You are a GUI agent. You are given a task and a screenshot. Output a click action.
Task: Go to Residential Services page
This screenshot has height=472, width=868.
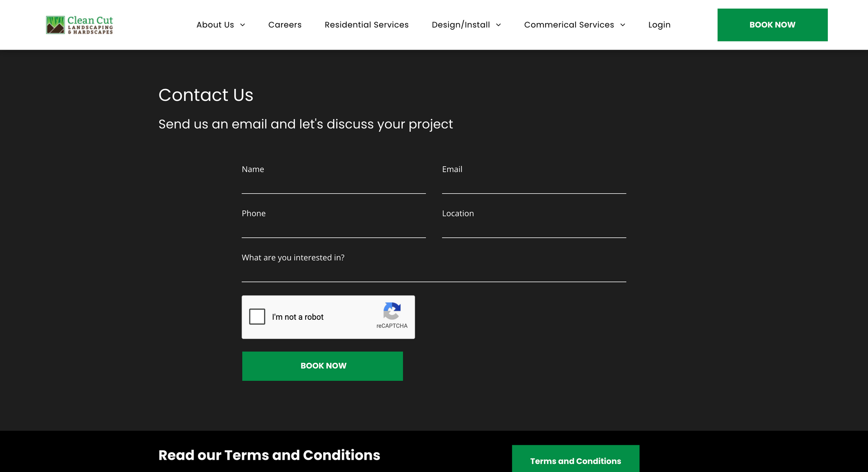(367, 25)
